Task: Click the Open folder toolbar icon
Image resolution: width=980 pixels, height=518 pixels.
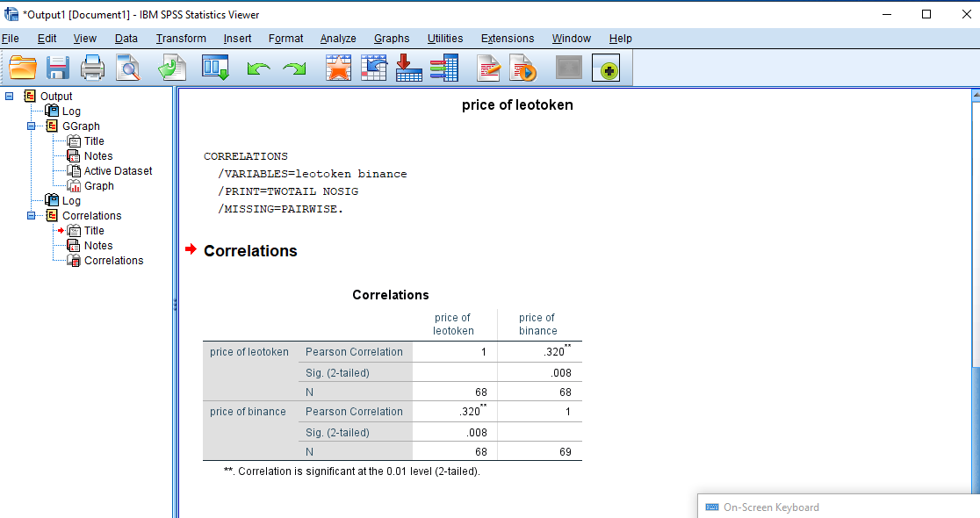Action: [23, 68]
